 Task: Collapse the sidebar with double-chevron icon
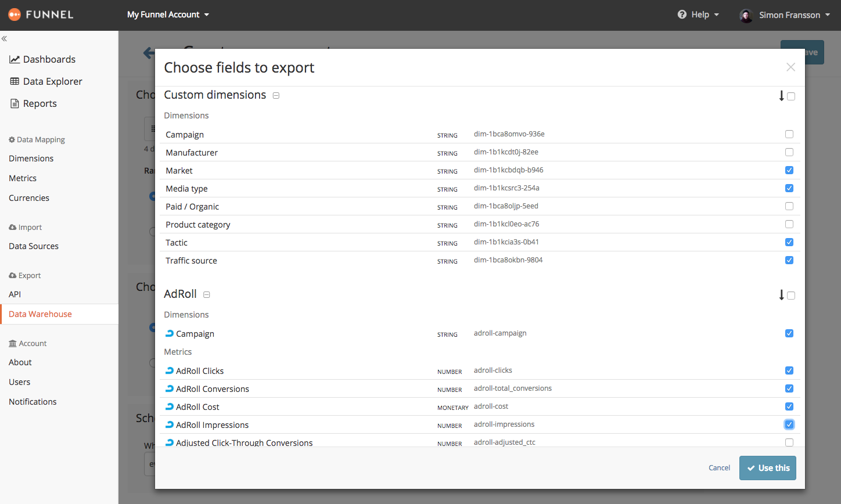pyautogui.click(x=4, y=39)
